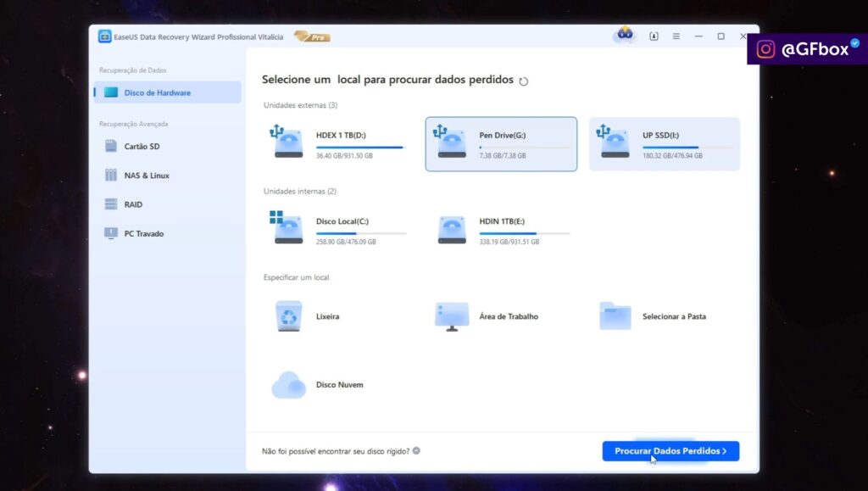Click the 7.38 GB/7.38 GB text
The image size is (868, 491).
(x=502, y=155)
